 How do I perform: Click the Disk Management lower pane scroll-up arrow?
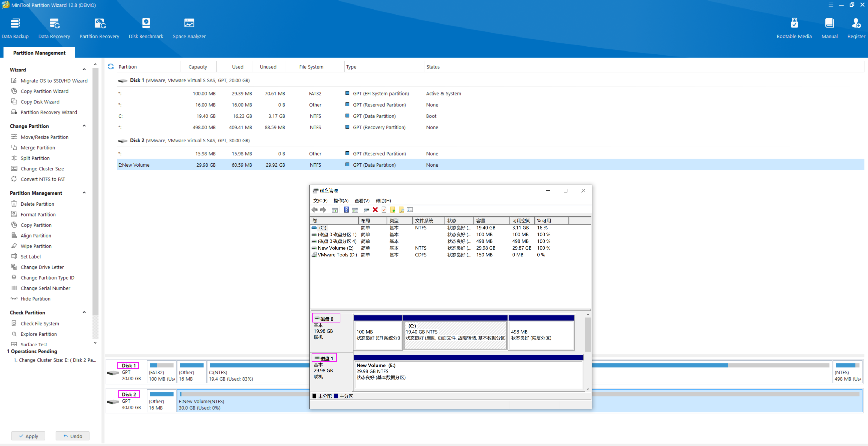pyautogui.click(x=588, y=314)
